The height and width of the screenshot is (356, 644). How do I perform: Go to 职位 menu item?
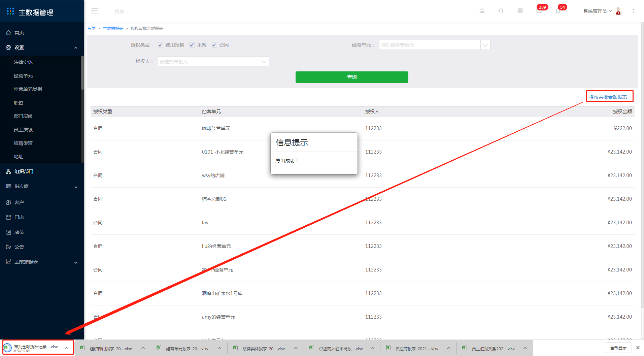(19, 103)
